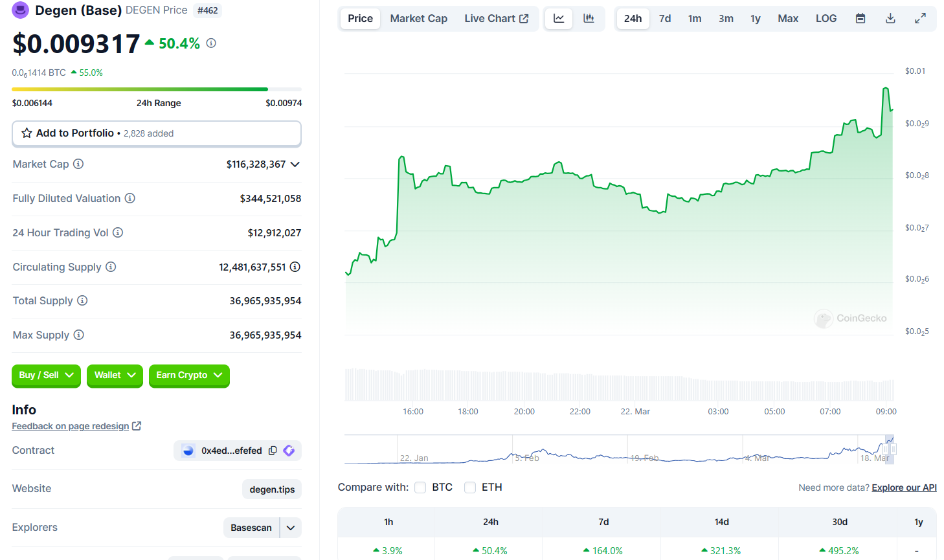Expand chart to fullscreen

coord(920,19)
